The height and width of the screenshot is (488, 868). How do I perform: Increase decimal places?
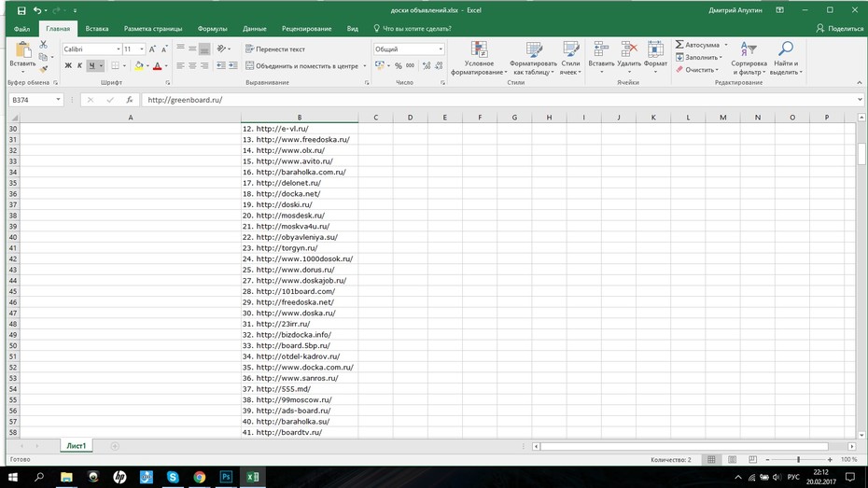[427, 66]
